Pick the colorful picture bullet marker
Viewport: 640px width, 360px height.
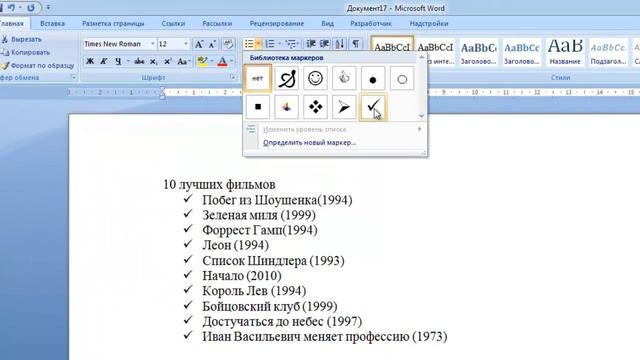point(287,107)
